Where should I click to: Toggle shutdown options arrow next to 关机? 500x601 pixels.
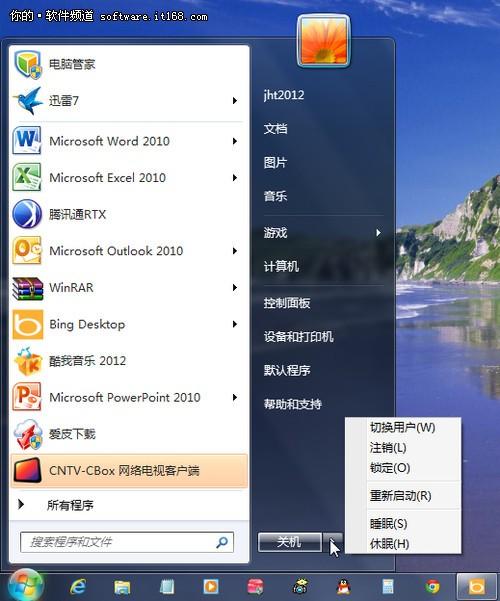[332, 542]
